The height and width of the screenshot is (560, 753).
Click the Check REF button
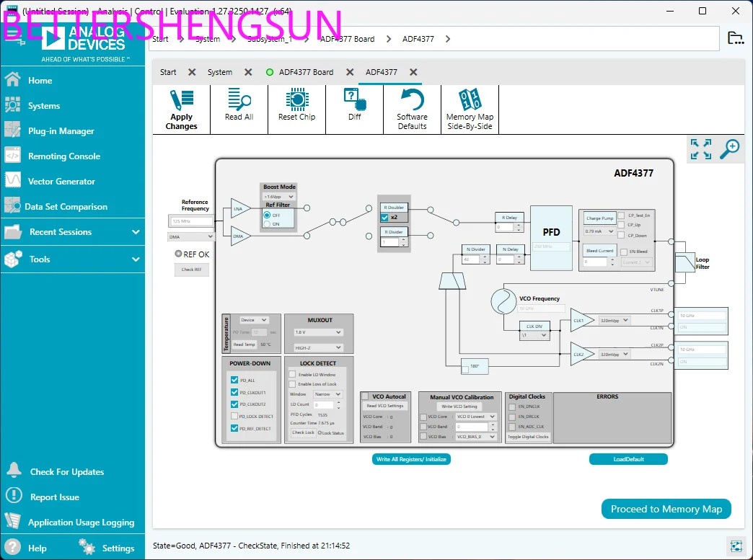click(192, 270)
